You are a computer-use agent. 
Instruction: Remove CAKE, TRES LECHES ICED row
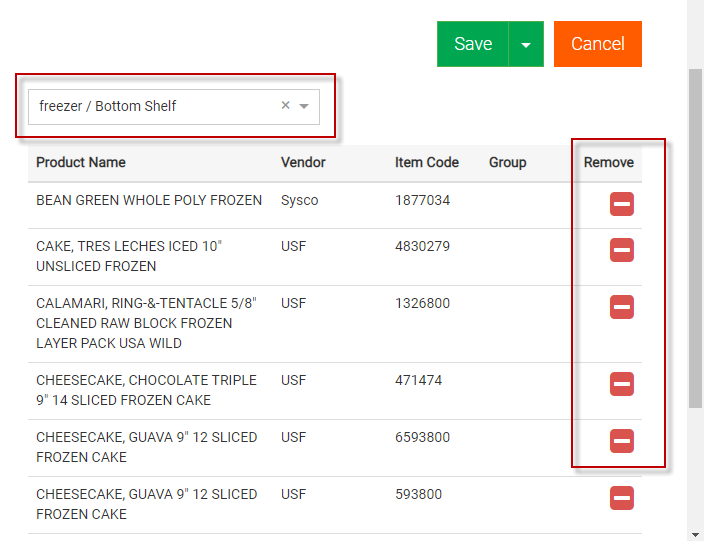coord(621,249)
